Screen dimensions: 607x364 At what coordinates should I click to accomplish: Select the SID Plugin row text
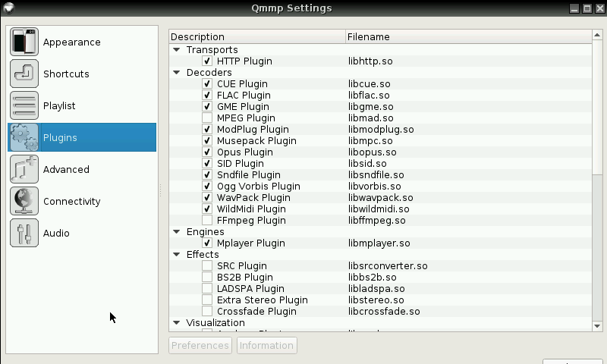tap(241, 164)
